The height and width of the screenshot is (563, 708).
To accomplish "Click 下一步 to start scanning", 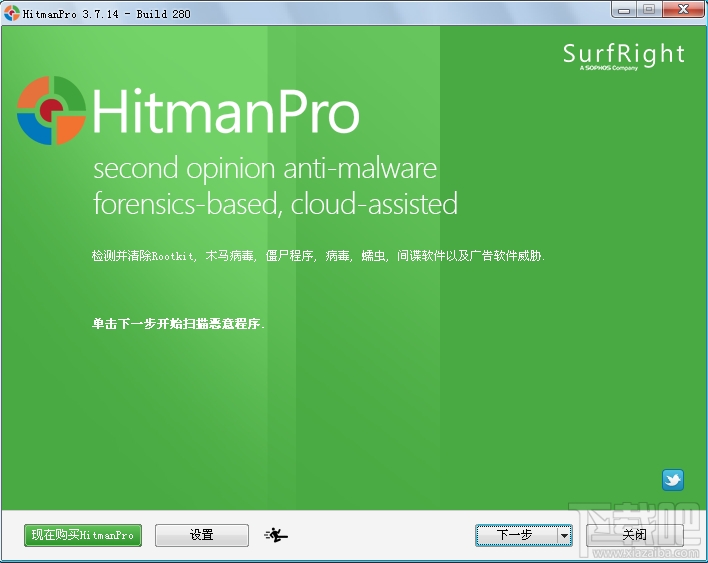I will pos(516,535).
